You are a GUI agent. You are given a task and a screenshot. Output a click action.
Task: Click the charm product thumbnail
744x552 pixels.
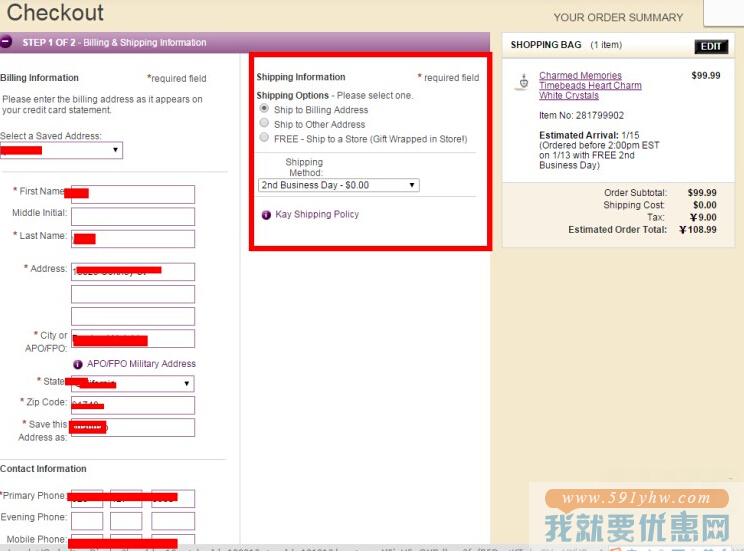tap(523, 82)
